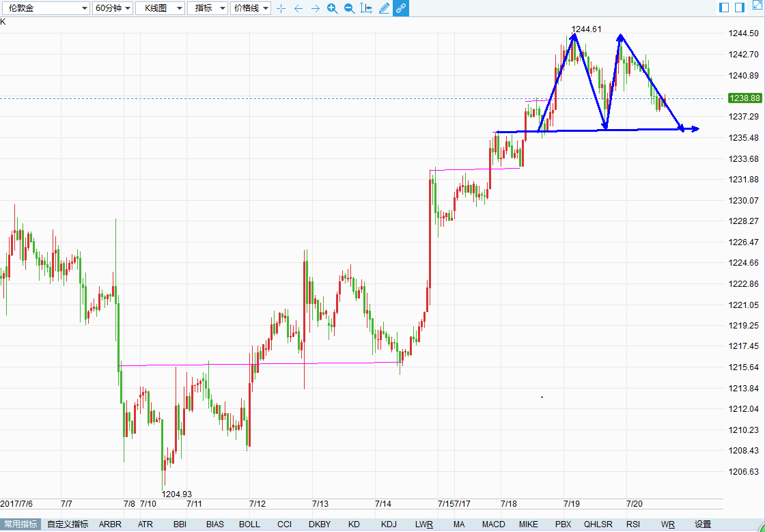Click the left arrow to scroll back

tap(298, 8)
